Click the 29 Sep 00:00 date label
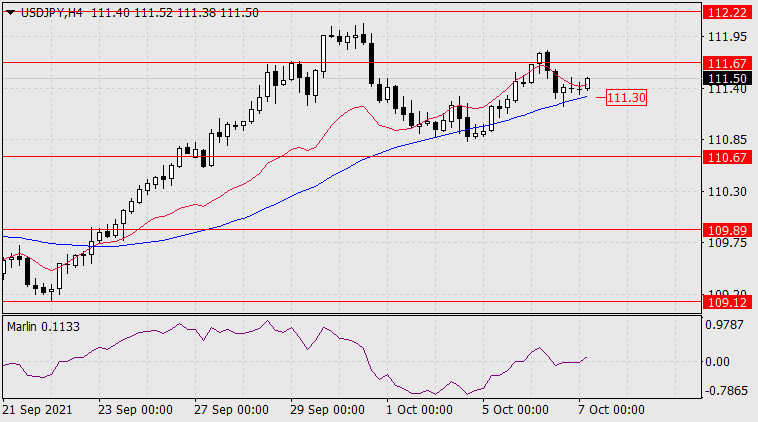This screenshot has height=422, width=758. click(x=327, y=410)
